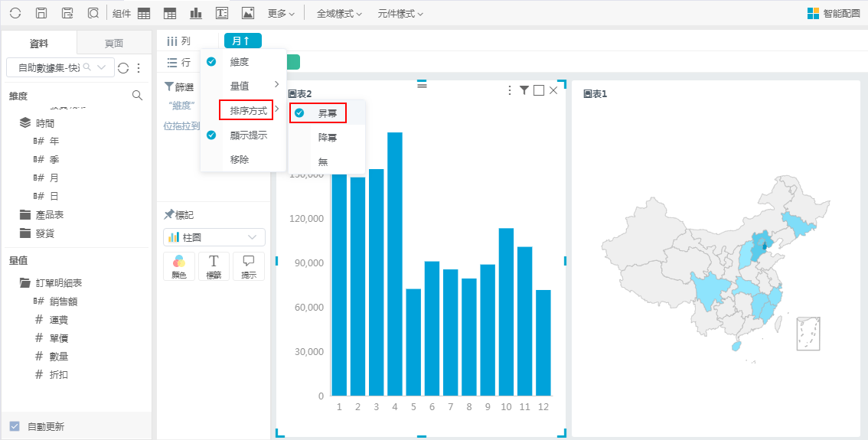Toggle the 顯示提示 option in the menu
Viewport: 868px width, 440px height.
pos(248,135)
